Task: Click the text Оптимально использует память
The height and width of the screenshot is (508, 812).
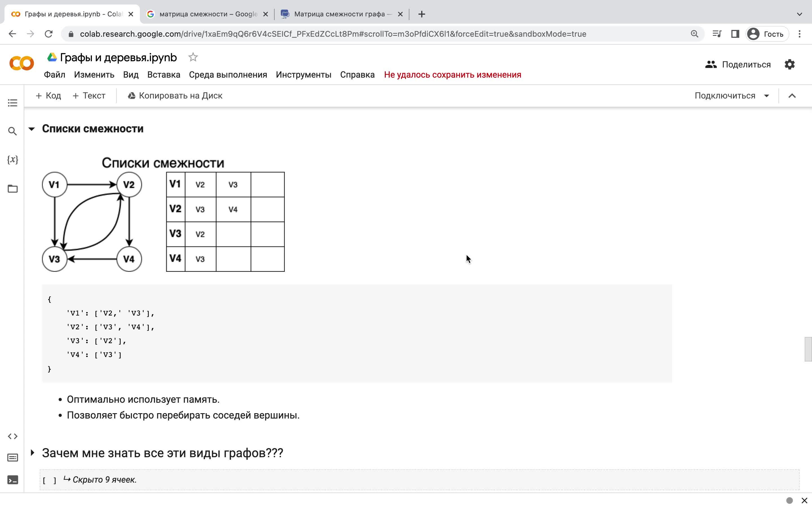Action: click(x=143, y=399)
